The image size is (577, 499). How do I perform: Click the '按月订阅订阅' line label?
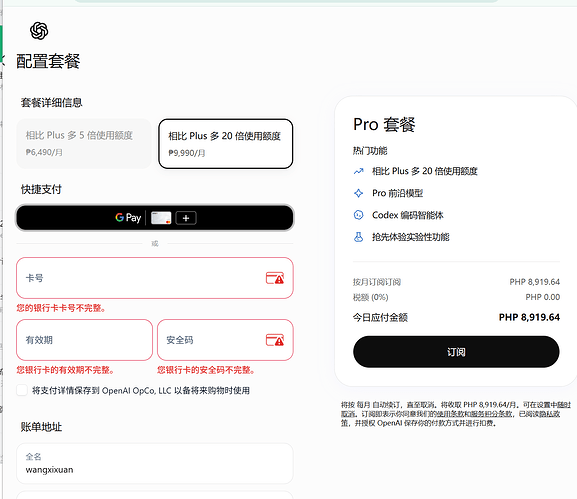coord(377,282)
